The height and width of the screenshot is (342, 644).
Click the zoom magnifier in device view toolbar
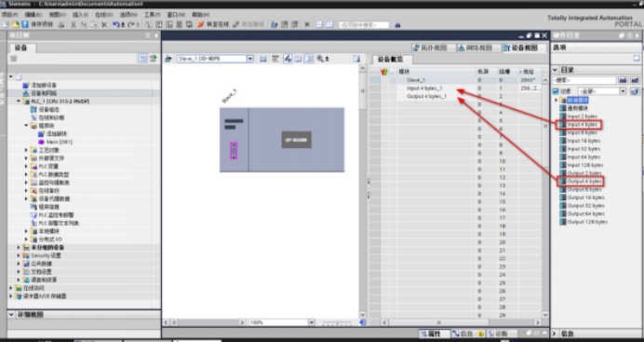pos(319,60)
